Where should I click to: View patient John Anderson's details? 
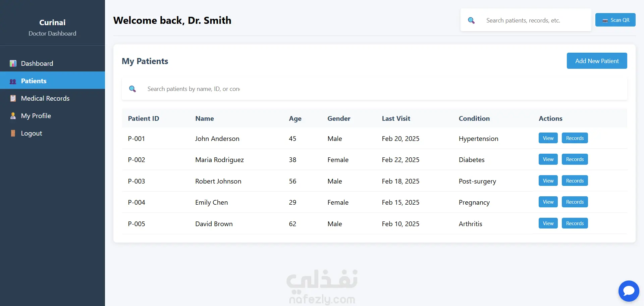pos(548,138)
